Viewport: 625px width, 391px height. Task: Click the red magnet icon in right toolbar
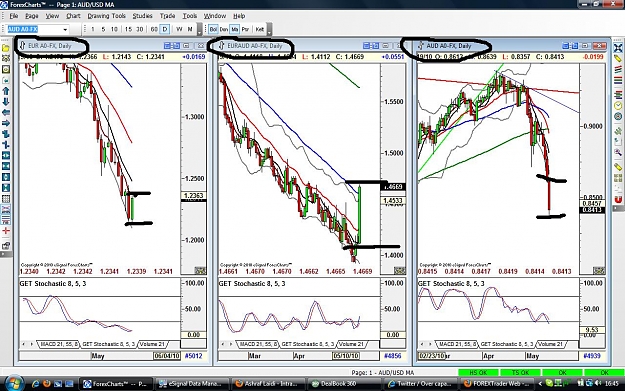pyautogui.click(x=618, y=199)
